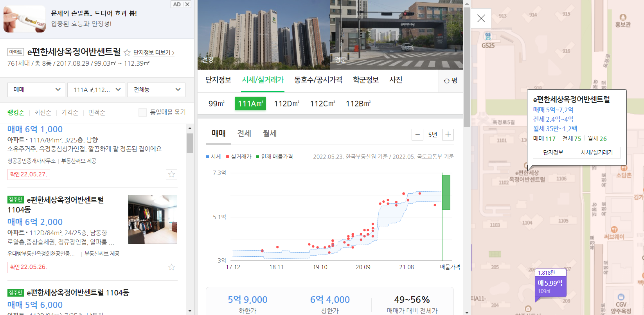Screen dimensions: 644x315
Task: Close the ad banner X button
Action: tap(187, 4)
